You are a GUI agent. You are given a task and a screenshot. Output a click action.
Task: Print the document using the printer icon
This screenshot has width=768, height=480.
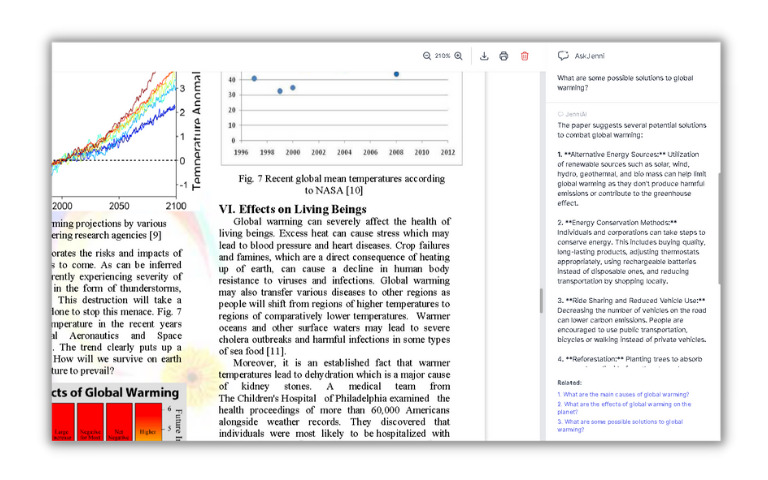504,56
